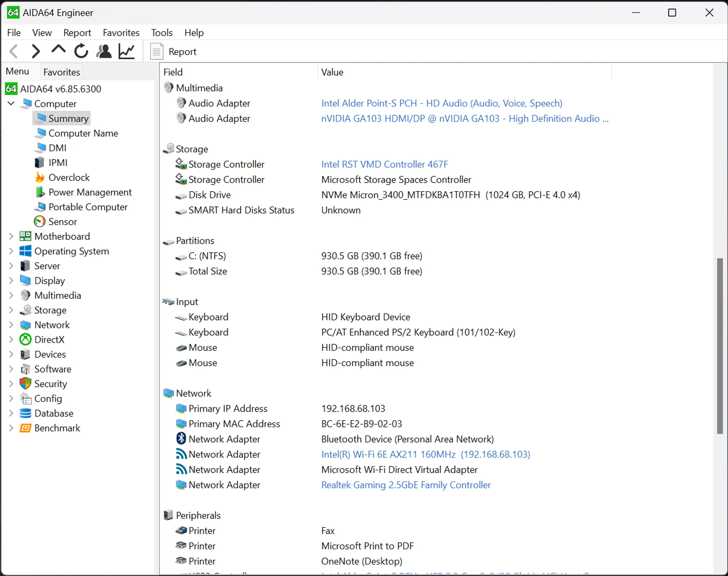
Task: Click the Multimedia section speaker icon
Action: click(169, 88)
